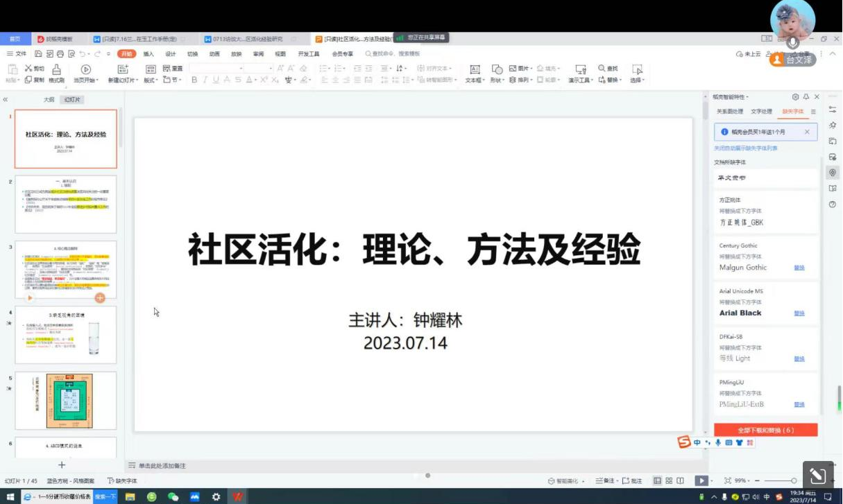Click the Find (查找) magnifier icon
Image resolution: width=843 pixels, height=504 pixels.
602,68
